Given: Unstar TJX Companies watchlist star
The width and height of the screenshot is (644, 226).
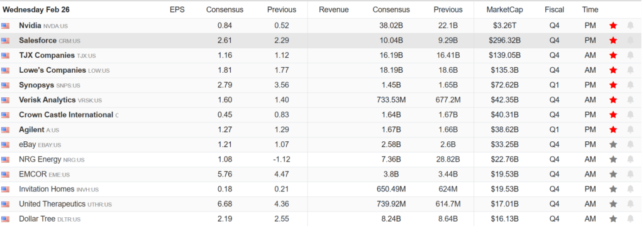Looking at the screenshot, I should 613,55.
